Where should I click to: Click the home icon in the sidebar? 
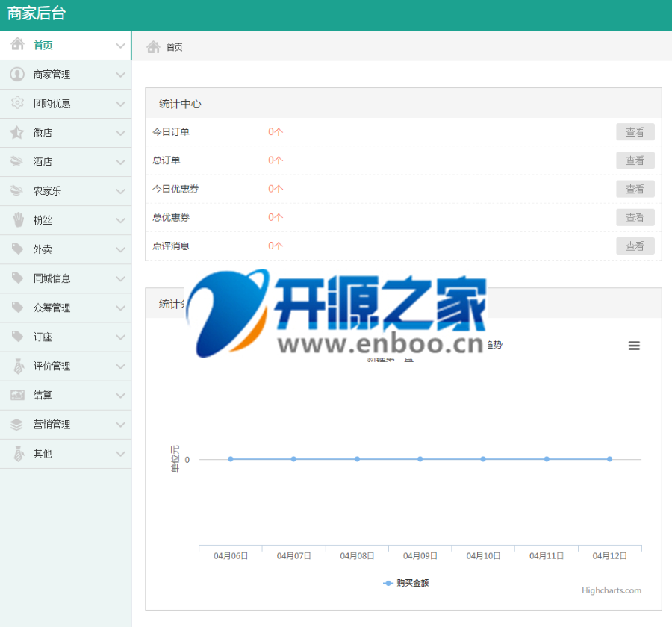[18, 44]
